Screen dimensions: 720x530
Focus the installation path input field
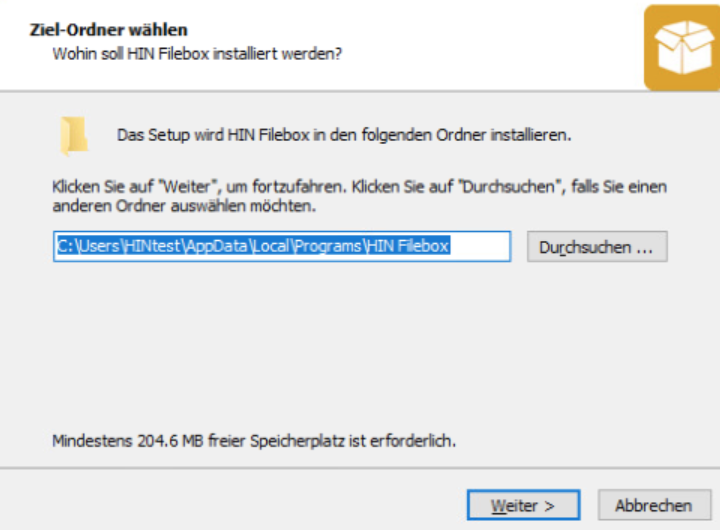282,247
